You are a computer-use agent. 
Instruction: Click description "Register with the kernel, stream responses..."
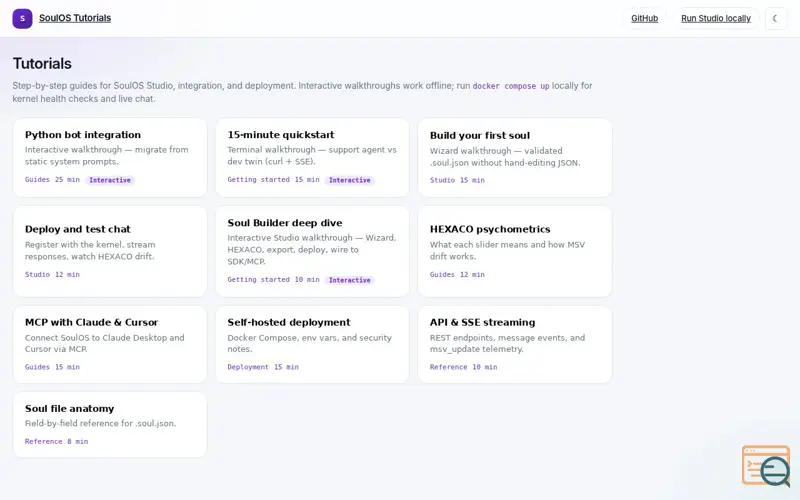pos(90,251)
